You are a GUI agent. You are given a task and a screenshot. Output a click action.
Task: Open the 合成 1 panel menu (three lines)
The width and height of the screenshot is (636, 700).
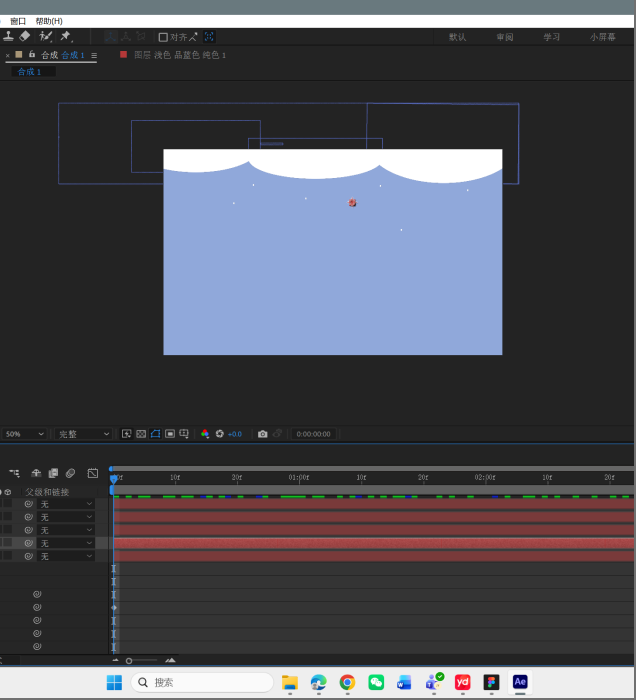pyautogui.click(x=94, y=55)
